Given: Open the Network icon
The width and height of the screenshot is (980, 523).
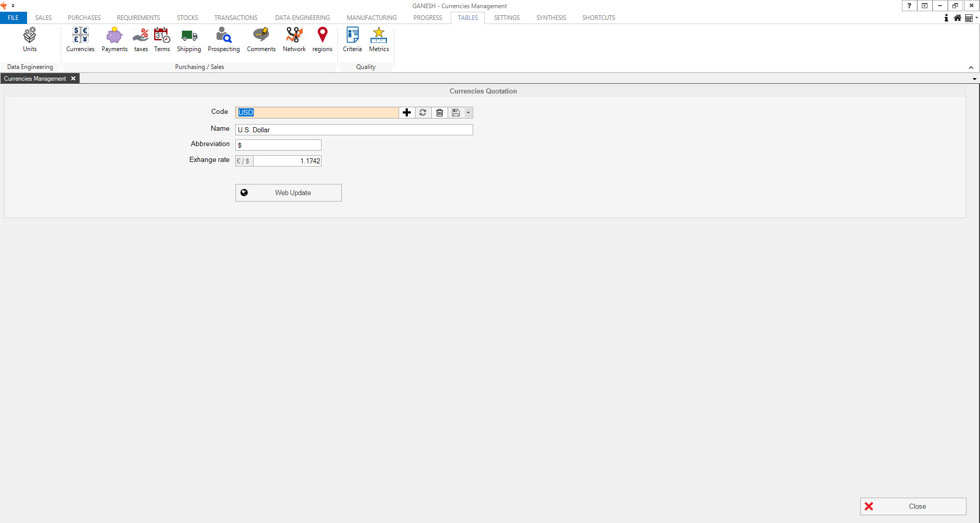Looking at the screenshot, I should [294, 40].
